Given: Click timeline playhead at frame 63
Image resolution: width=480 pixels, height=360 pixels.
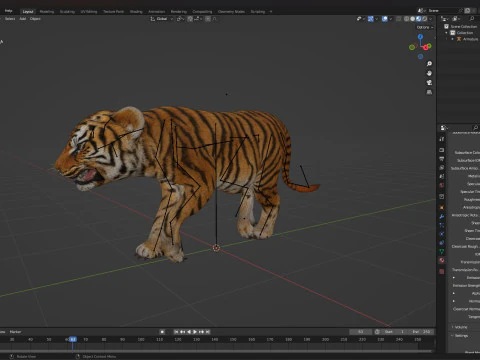Looking at the screenshot, I should [72, 339].
